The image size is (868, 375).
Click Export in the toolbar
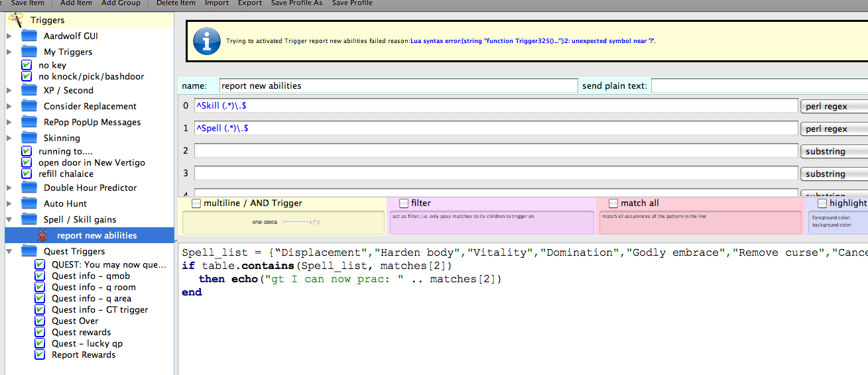250,3
